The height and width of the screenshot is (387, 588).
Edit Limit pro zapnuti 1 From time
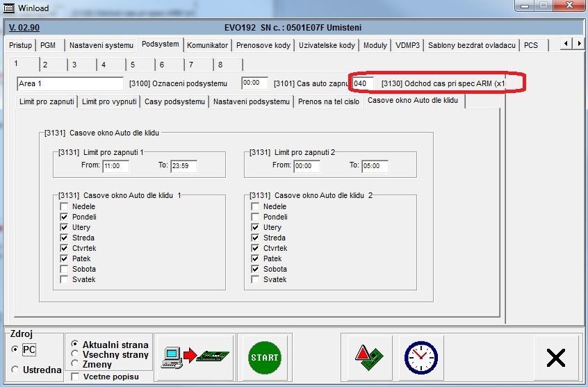(115, 166)
